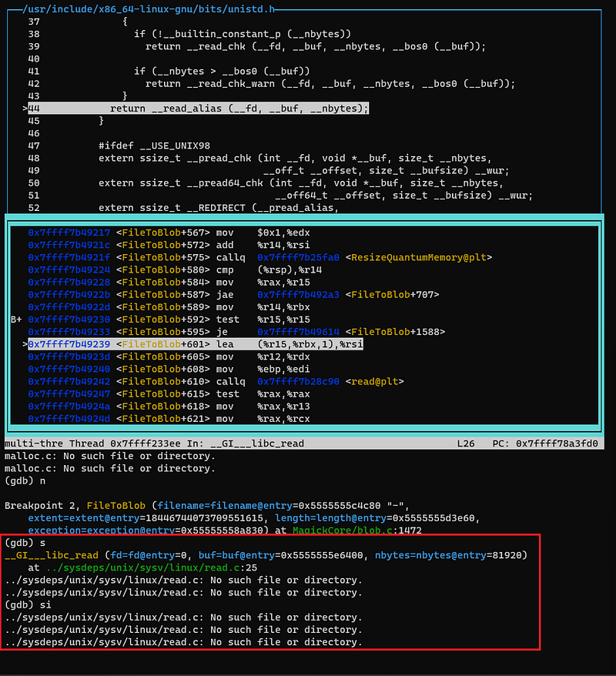The width and height of the screenshot is (616, 676).
Task: Click the __GI___libc_read function name in console output
Action: 52,555
